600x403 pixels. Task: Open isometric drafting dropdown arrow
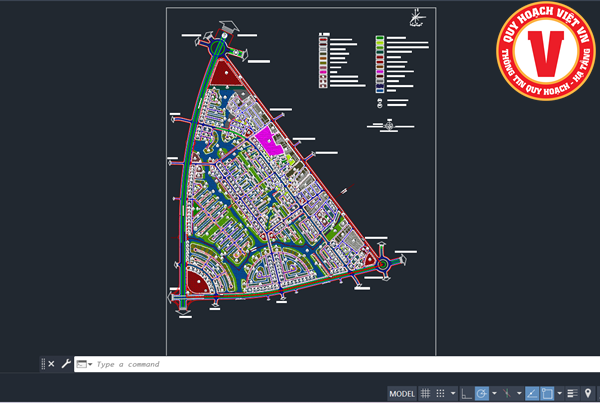pyautogui.click(x=519, y=393)
